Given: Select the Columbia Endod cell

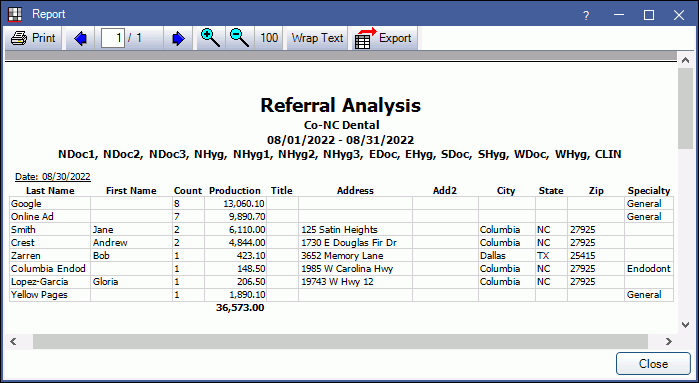Looking at the screenshot, I should tap(50, 269).
